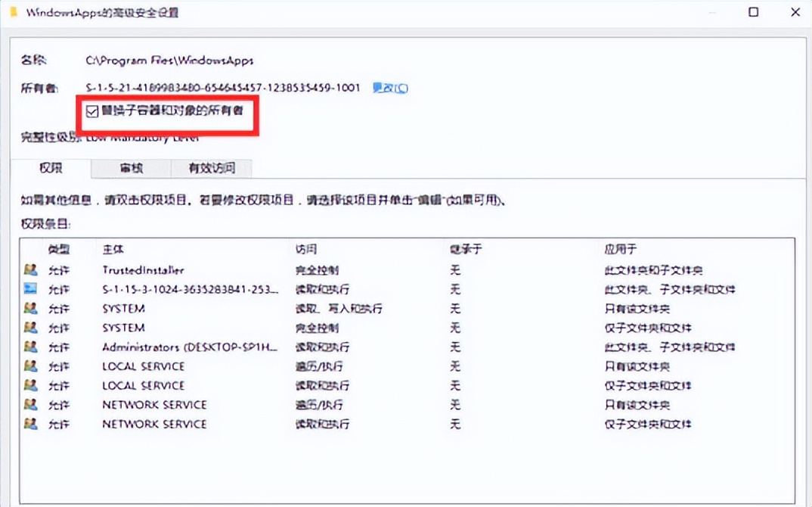Click the 更改(C) owner link
Image resolution: width=812 pixels, height=507 pixels.
389,88
